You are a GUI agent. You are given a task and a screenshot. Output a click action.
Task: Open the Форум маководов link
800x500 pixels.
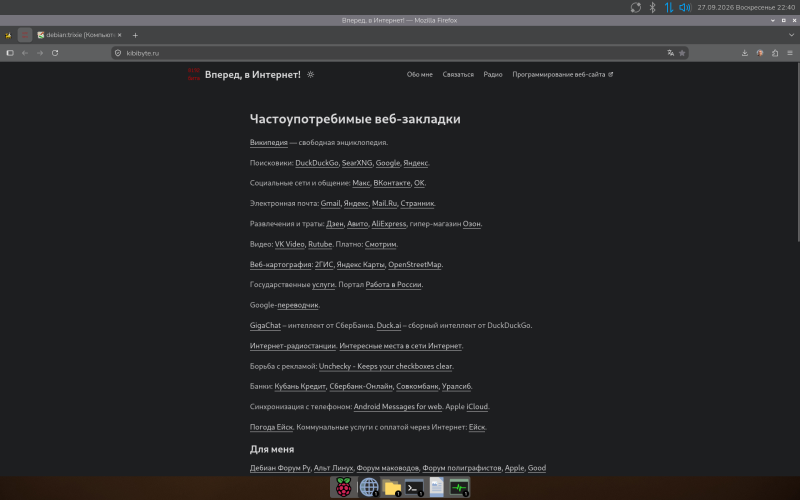pos(387,468)
